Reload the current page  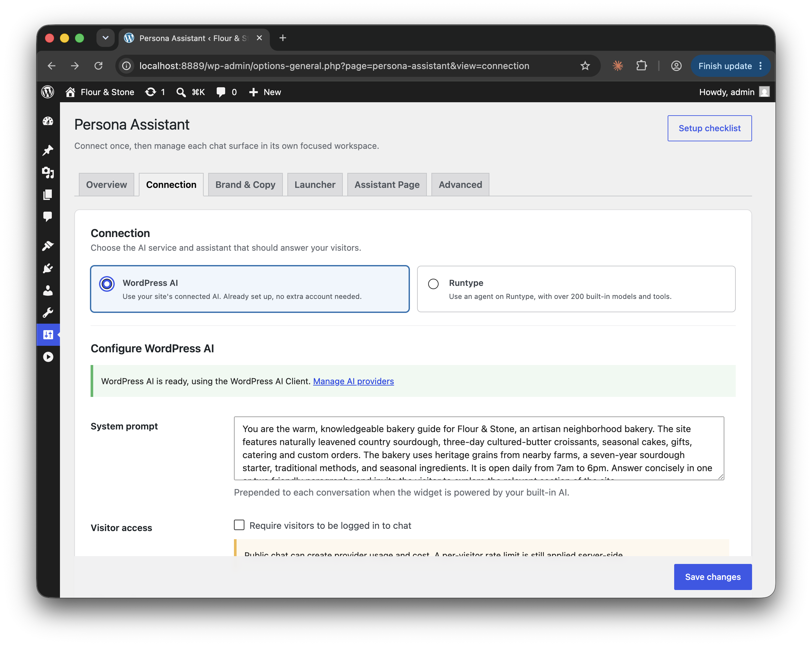click(x=99, y=66)
